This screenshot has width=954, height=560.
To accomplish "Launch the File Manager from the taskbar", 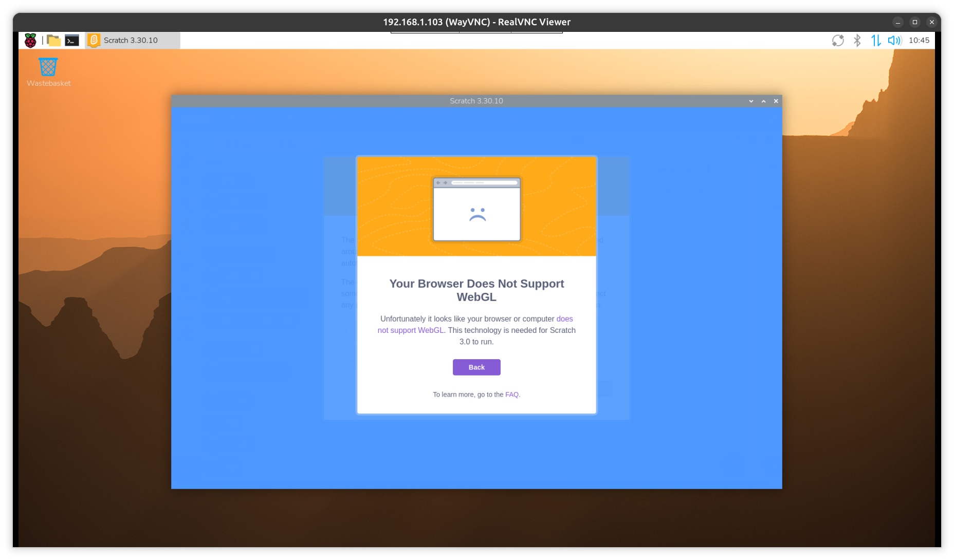I will [54, 41].
